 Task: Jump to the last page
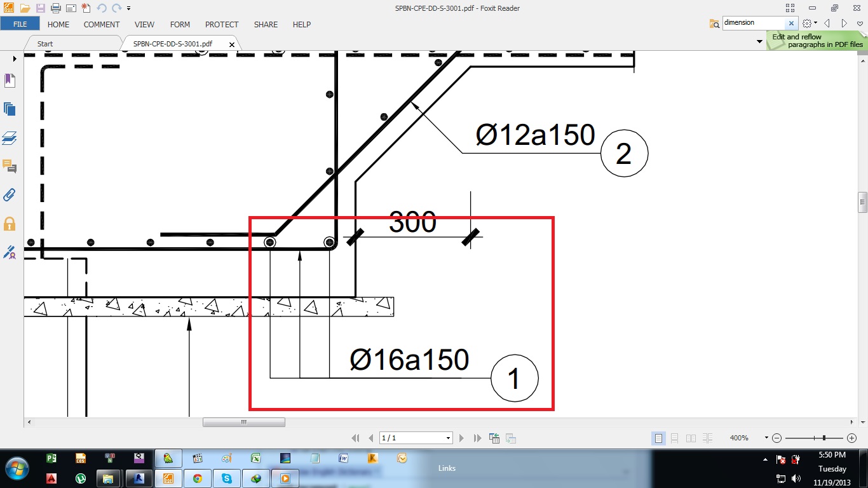tap(478, 438)
